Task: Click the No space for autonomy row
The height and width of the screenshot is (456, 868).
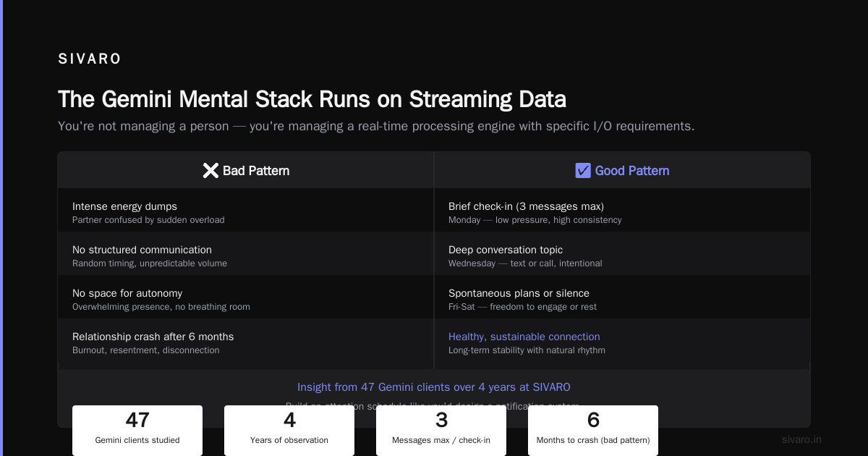Action: (246, 297)
